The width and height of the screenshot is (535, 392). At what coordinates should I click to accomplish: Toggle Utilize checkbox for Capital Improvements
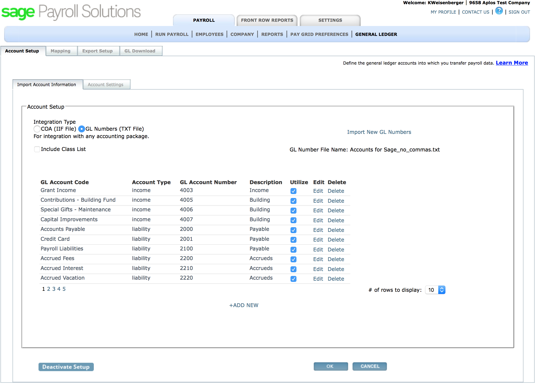[x=293, y=220]
